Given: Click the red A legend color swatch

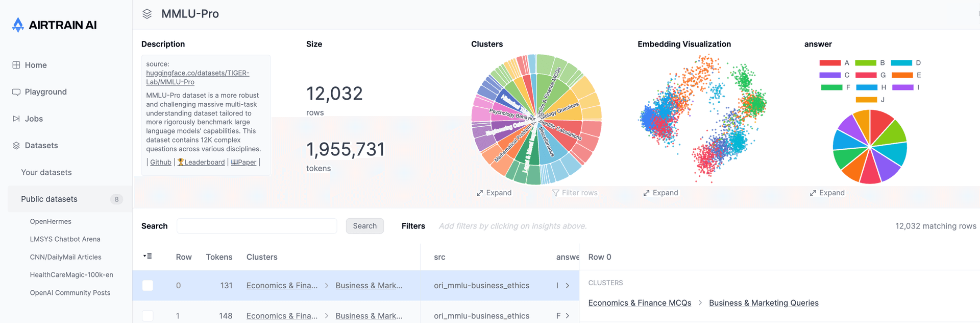Looking at the screenshot, I should click(830, 63).
